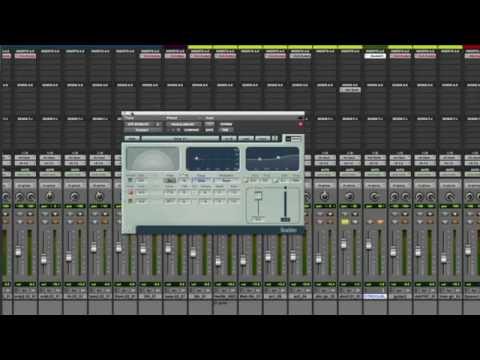Click the gray send slot in the sends section
The image size is (480, 360).
(350, 90)
